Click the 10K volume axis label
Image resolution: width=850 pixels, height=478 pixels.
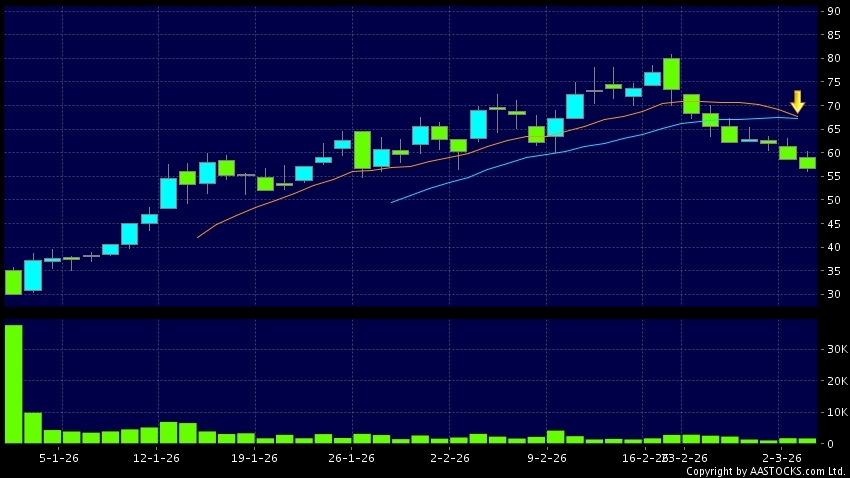pyautogui.click(x=833, y=412)
